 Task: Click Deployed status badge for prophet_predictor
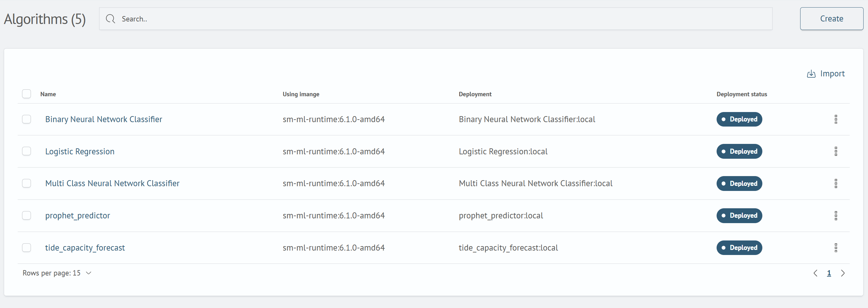(739, 216)
